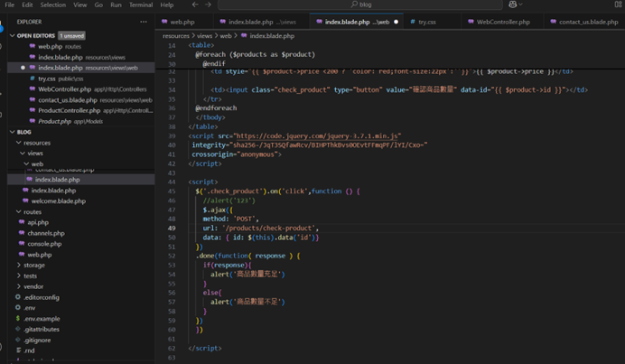Open index.blade.php resources\views in Open Editors
625x364 pixels.
(x=81, y=58)
